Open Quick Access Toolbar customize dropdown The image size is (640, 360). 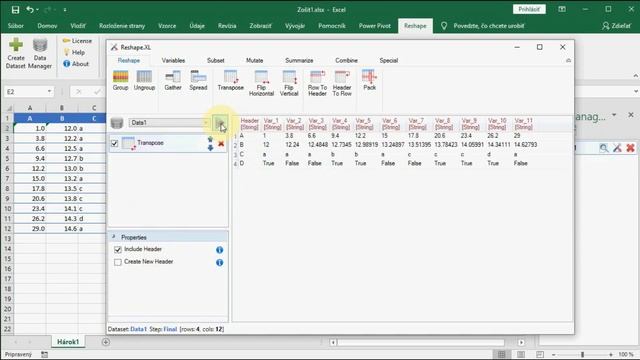point(65,9)
